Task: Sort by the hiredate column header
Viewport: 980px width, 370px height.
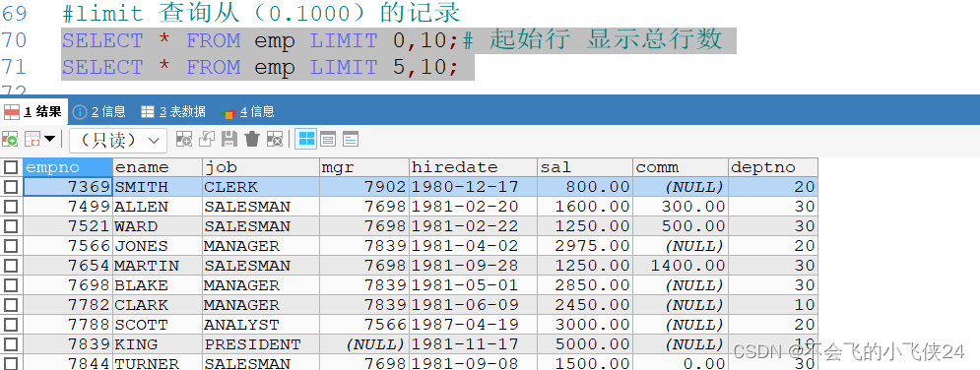Action: coord(473,167)
